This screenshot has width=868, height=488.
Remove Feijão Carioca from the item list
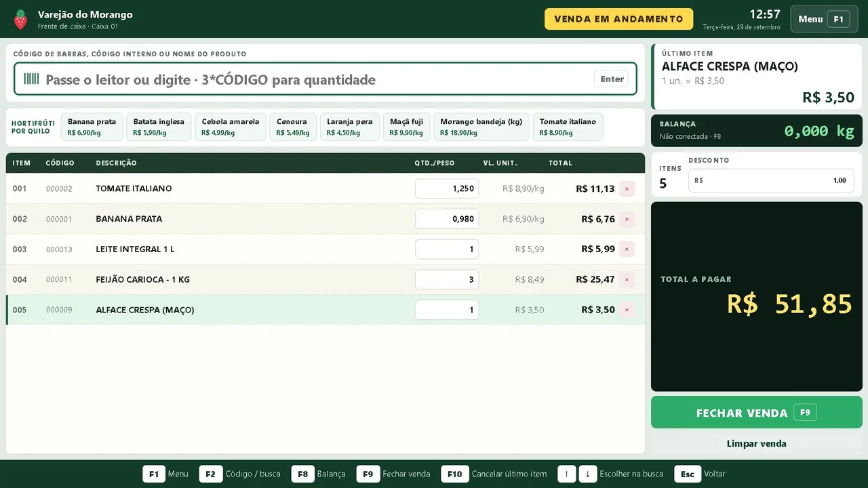pyautogui.click(x=627, y=279)
